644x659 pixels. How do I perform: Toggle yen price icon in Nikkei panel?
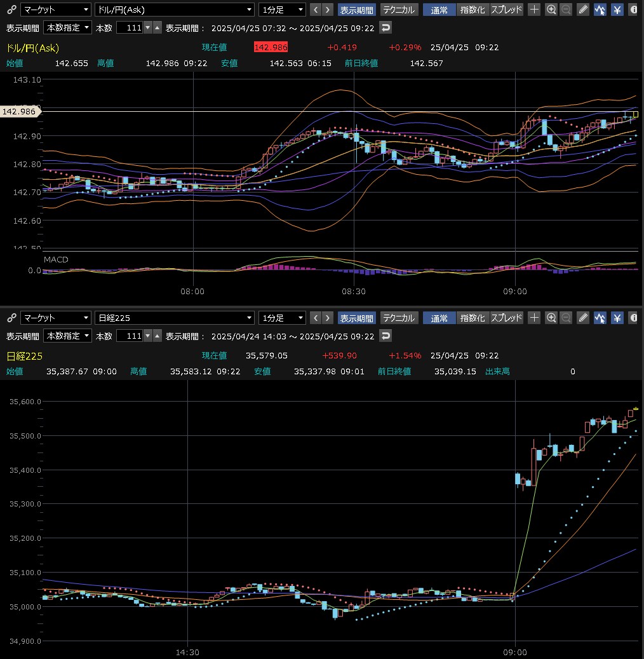[x=617, y=318]
